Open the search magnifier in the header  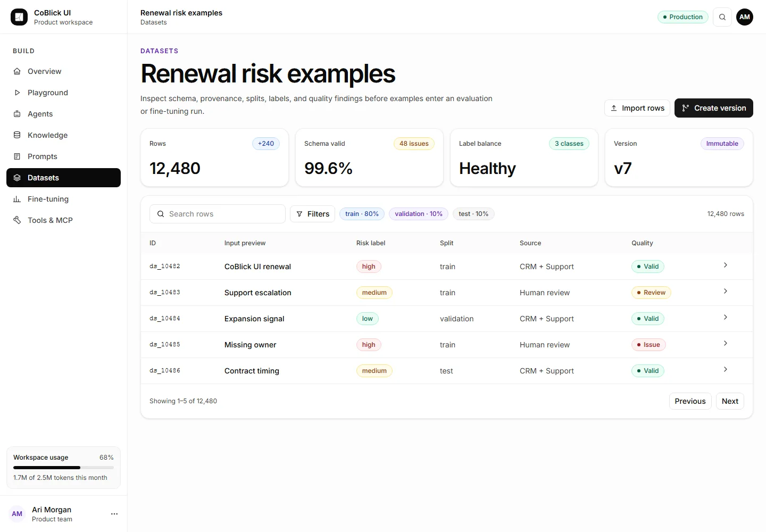[722, 17]
